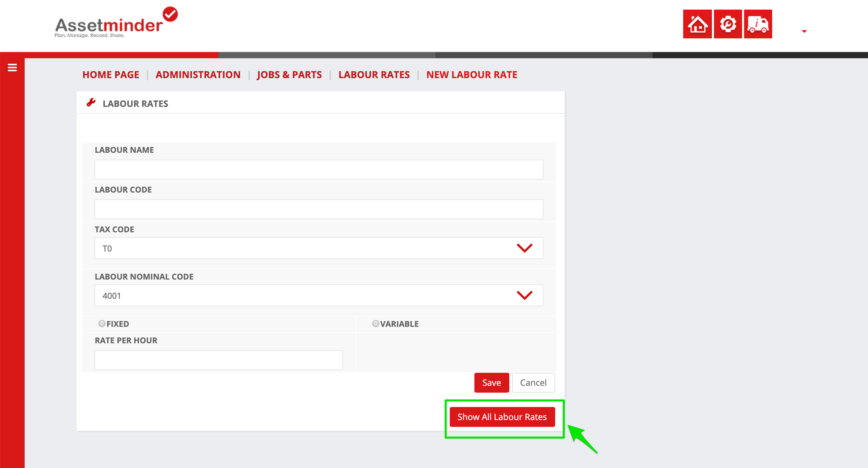Viewport: 868px width, 468px height.
Task: Click the red Home icon button
Action: [x=697, y=24]
